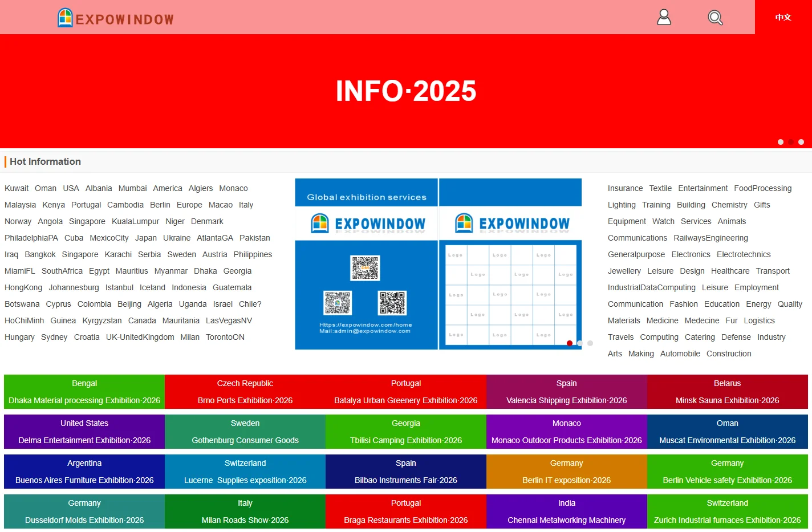Open the Energy industry link

[758, 304]
